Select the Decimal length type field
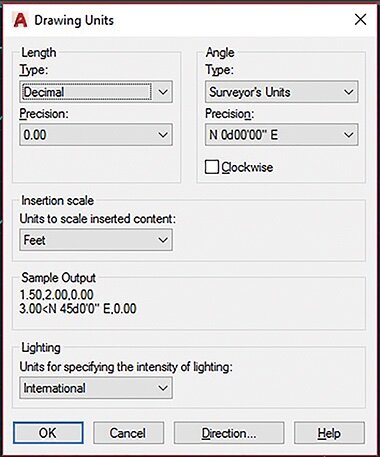Screen dimensions: 380x457 point(87,92)
